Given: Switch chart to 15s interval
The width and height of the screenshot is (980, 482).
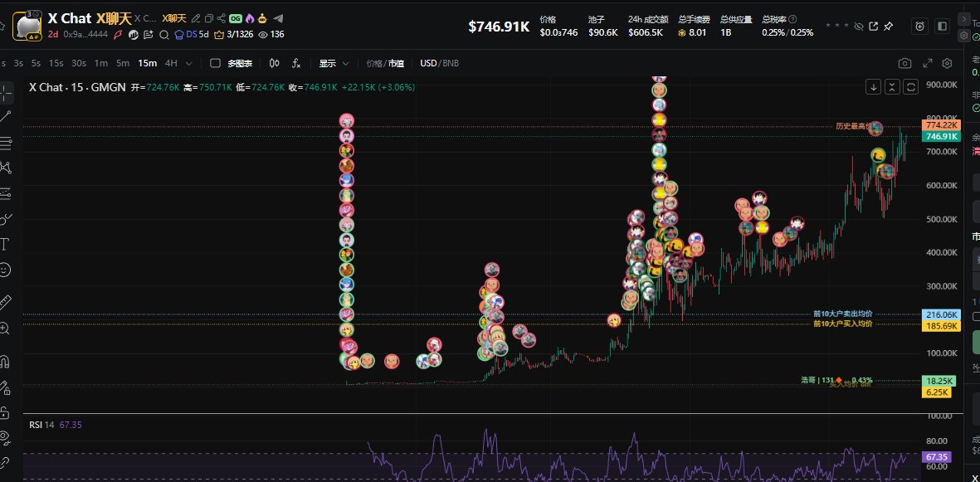Looking at the screenshot, I should tap(56, 63).
